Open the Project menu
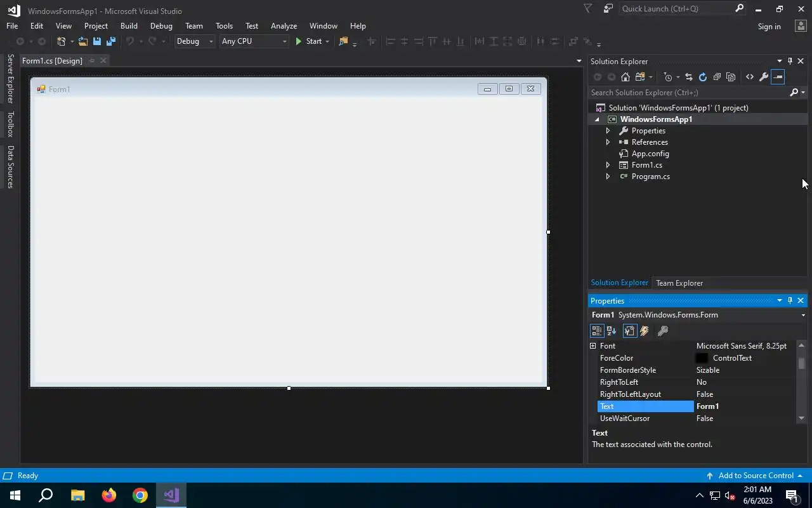Screen dimensions: 812x508 click(96, 26)
